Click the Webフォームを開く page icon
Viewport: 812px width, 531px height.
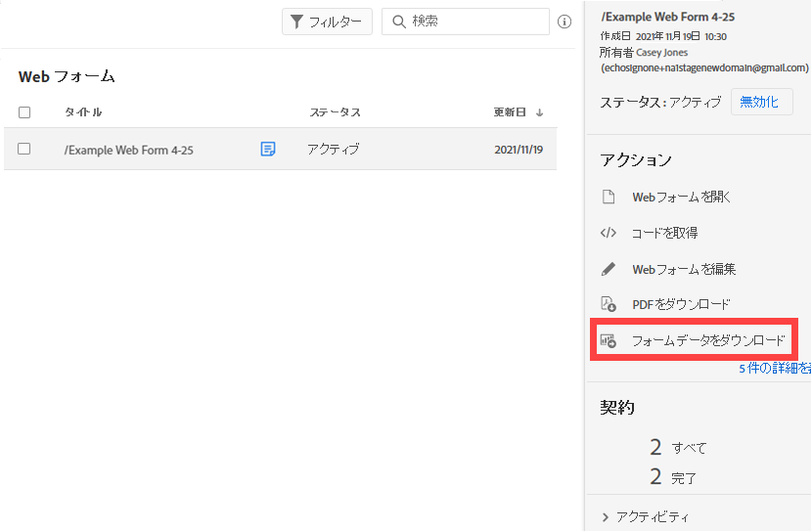pyautogui.click(x=609, y=198)
